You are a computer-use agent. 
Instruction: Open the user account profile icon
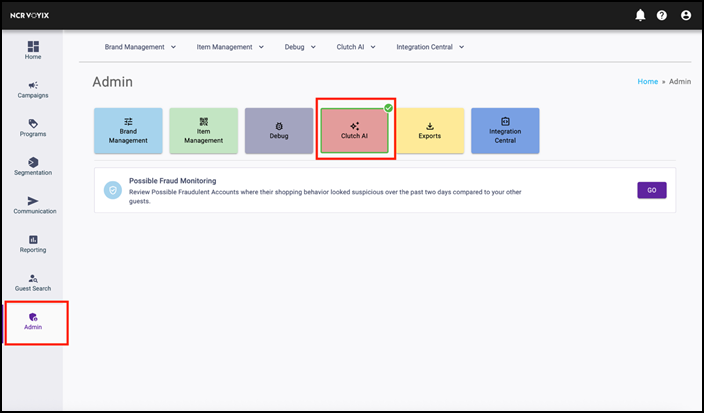tap(685, 15)
